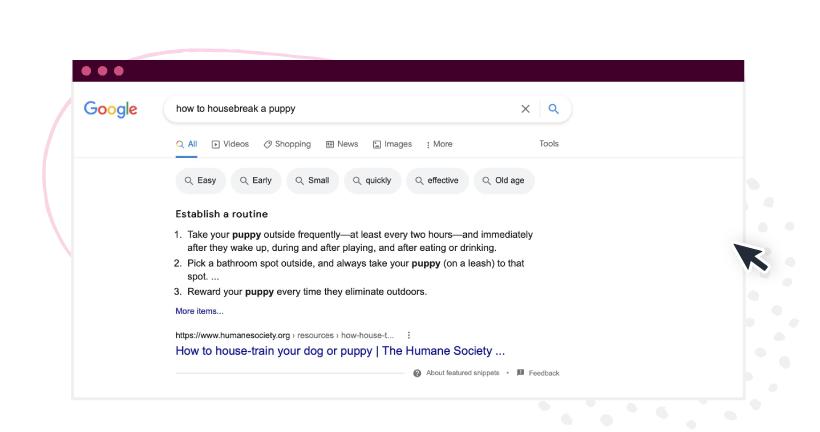Image resolution: width=820 pixels, height=432 pixels.
Task: Open the Humane Society house-train result link
Action: tap(340, 351)
